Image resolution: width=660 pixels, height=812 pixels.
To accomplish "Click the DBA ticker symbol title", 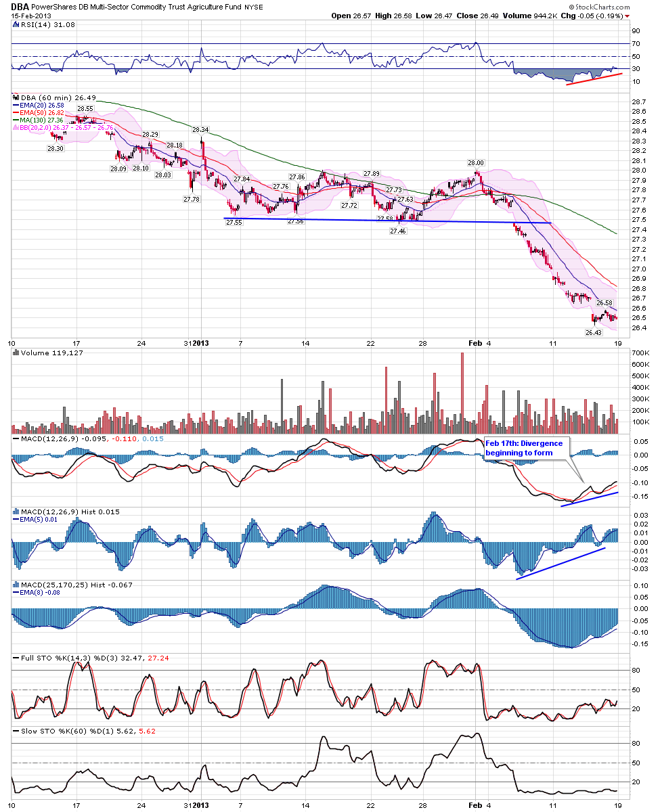I will (x=20, y=5).
